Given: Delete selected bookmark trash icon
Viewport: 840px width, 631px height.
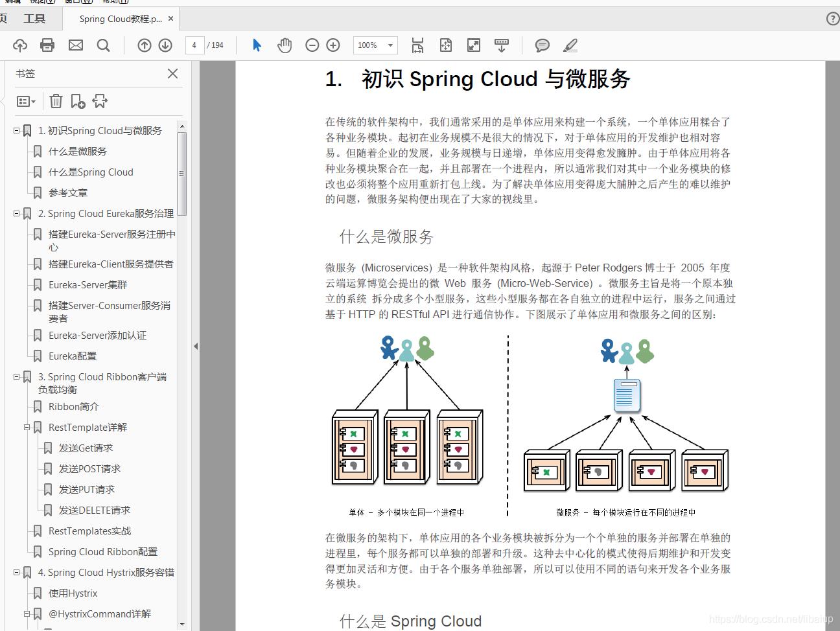Looking at the screenshot, I should (x=56, y=101).
